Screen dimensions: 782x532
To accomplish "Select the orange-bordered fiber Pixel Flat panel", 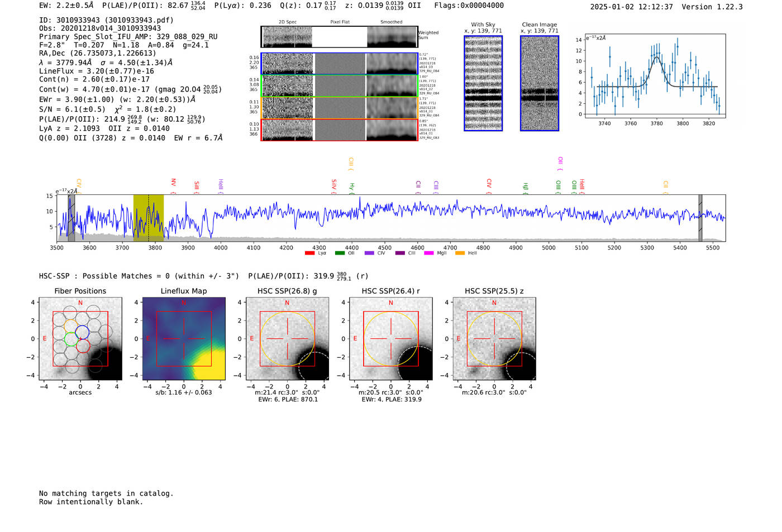I will [x=340, y=108].
